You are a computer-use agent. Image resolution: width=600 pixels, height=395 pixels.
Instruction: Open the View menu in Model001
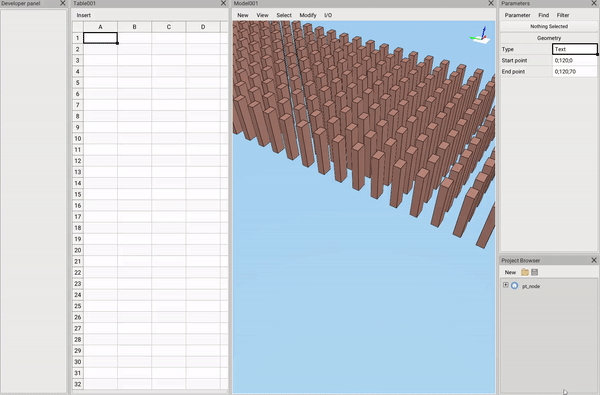262,15
